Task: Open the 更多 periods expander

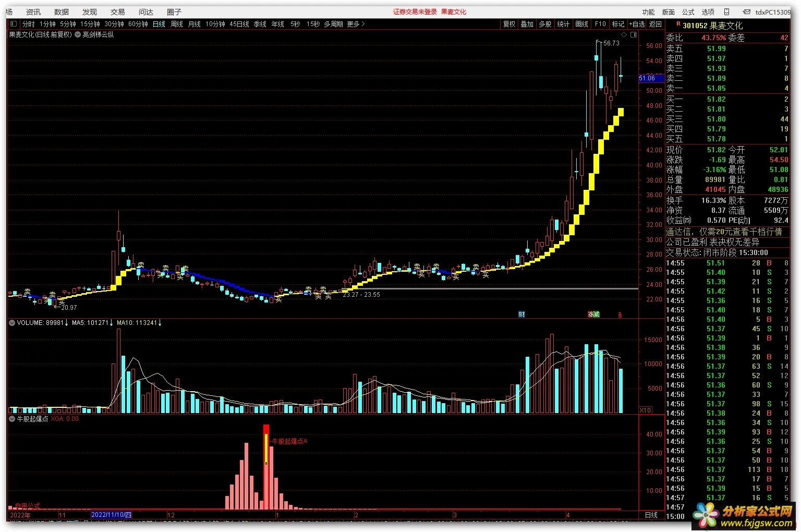Action: (356, 24)
